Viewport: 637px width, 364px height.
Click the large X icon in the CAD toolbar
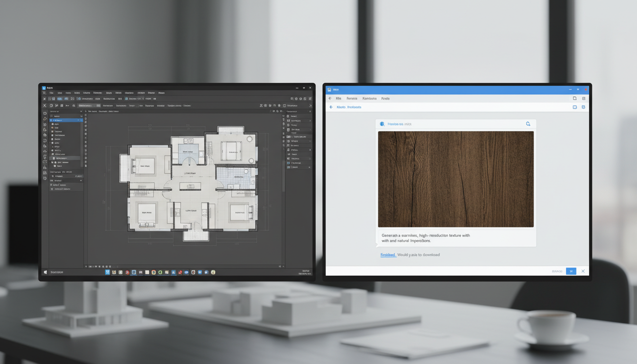[45, 106]
